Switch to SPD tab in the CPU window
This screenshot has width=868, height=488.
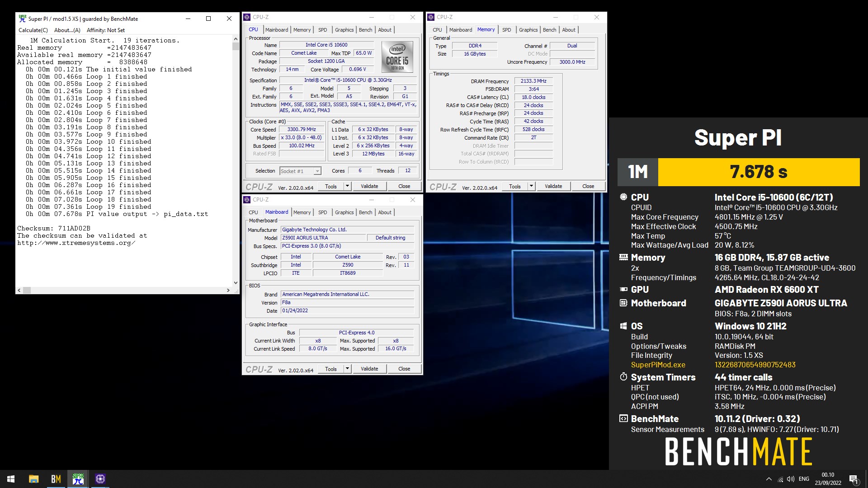(323, 30)
